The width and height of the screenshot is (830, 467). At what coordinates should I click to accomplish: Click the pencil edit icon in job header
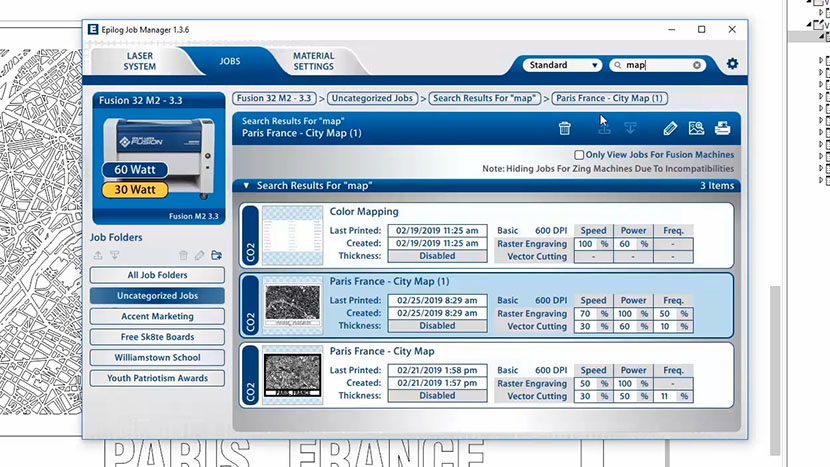670,128
